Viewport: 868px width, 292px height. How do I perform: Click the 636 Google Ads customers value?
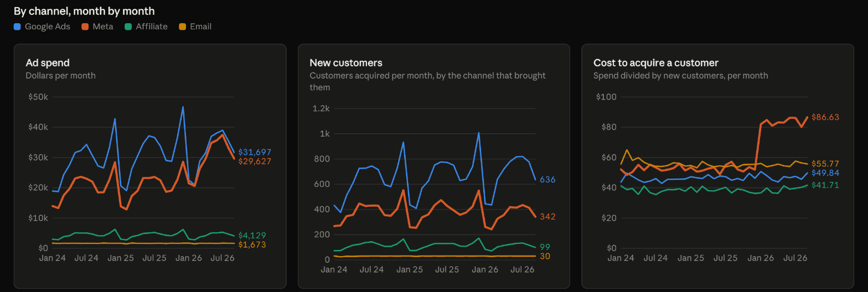(547, 180)
